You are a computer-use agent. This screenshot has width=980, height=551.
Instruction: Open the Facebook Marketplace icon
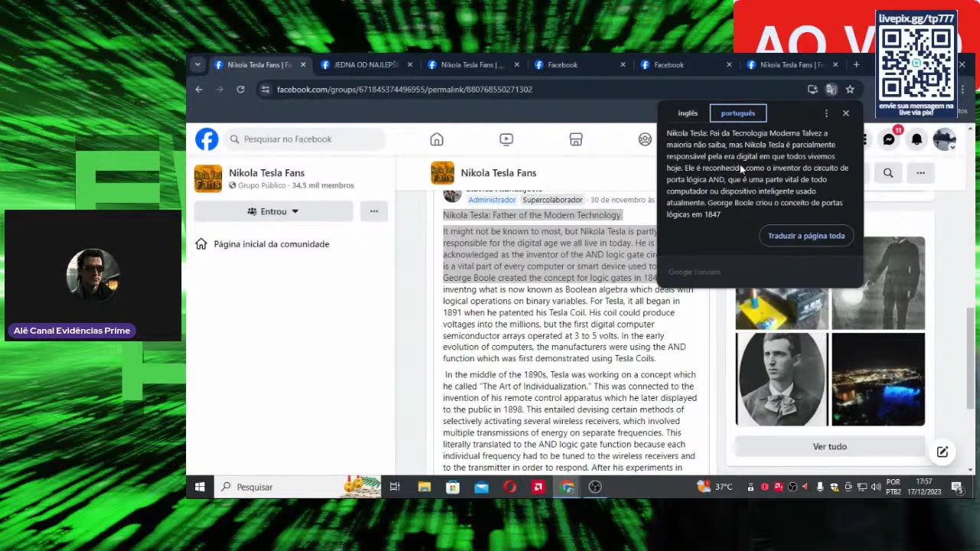576,139
